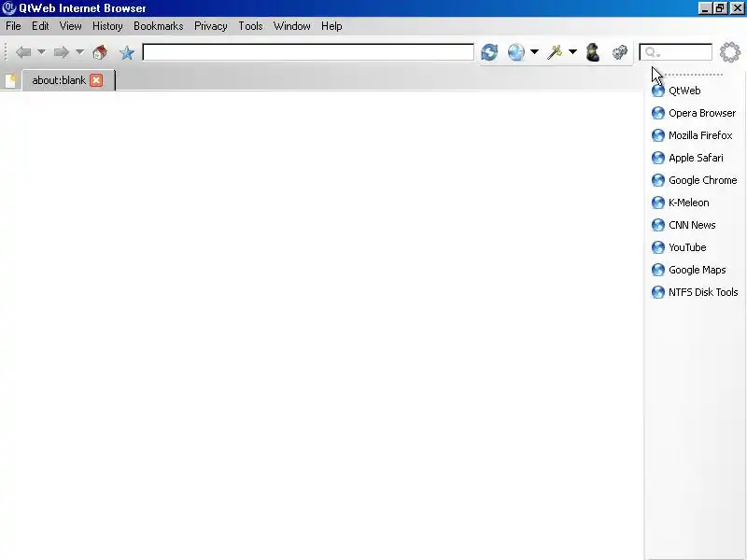Open the Tools menu
747x560 pixels.
coord(250,26)
